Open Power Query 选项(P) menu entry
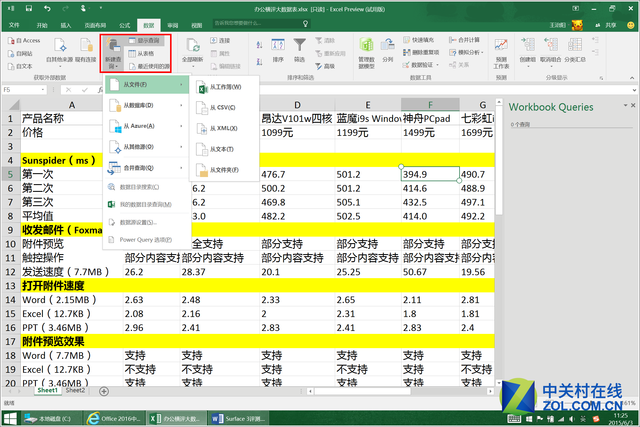 point(147,240)
